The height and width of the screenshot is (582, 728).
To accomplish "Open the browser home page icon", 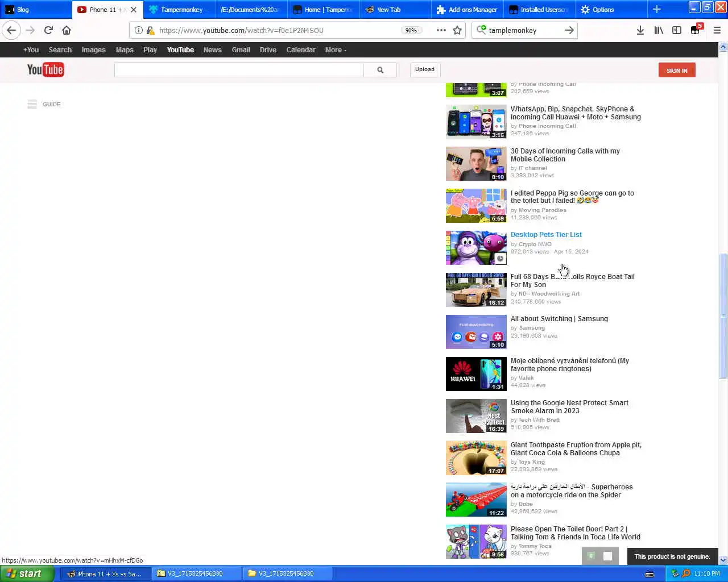I will (67, 30).
